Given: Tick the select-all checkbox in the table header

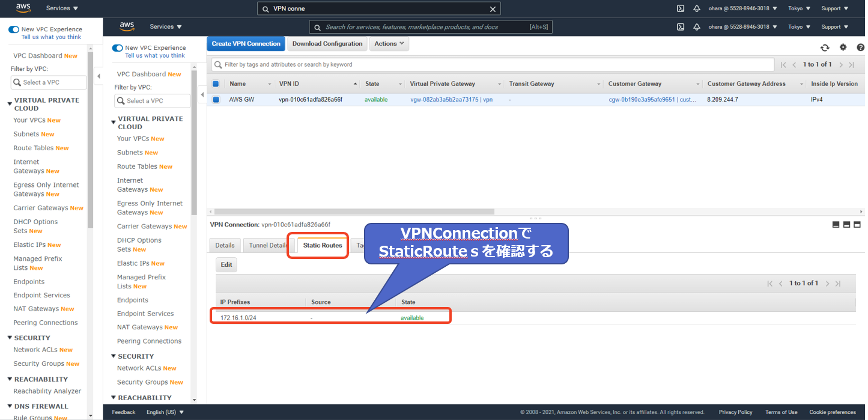Looking at the screenshot, I should coord(216,84).
